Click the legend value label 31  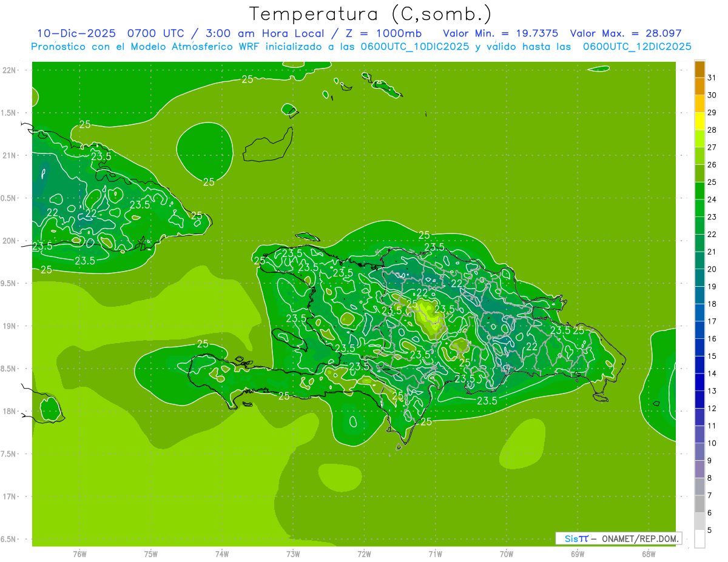[x=712, y=78]
